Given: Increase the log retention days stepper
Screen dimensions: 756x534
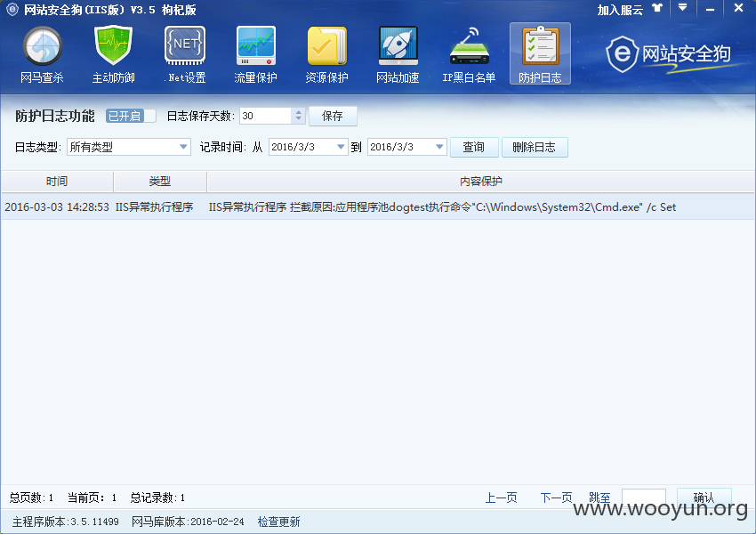Looking at the screenshot, I should pos(299,112).
